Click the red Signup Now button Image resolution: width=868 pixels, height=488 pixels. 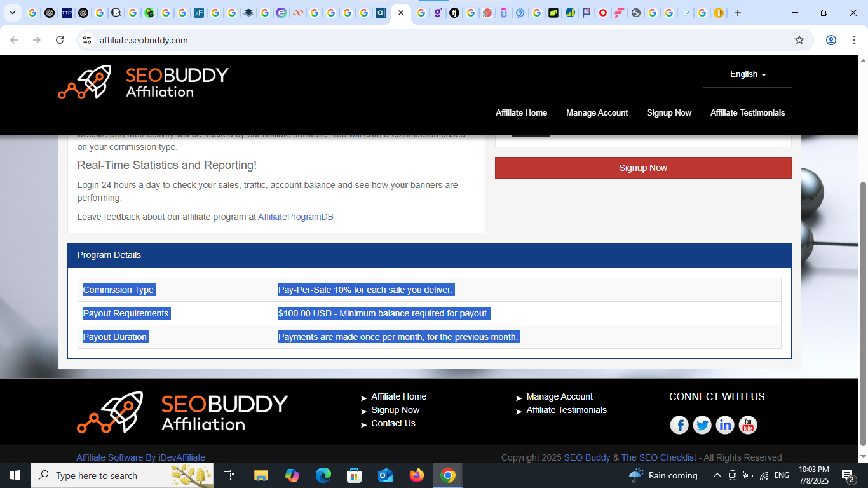pos(643,168)
